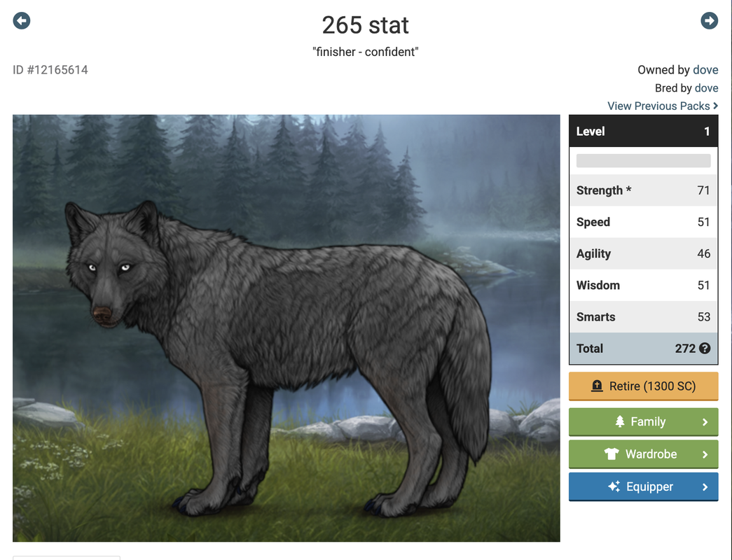This screenshot has width=732, height=560.
Task: Expand the Equipper chevron arrow
Action: [705, 486]
